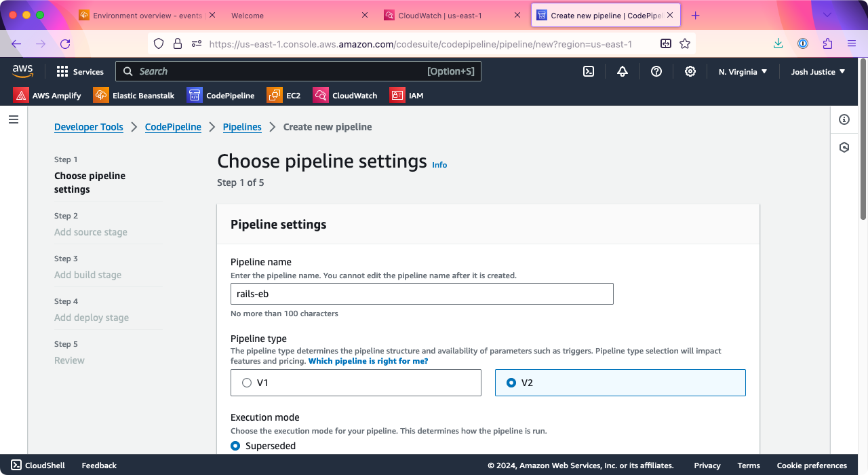This screenshot has height=475, width=868.
Task: Open the side navigation hamburger menu
Action: 14,119
